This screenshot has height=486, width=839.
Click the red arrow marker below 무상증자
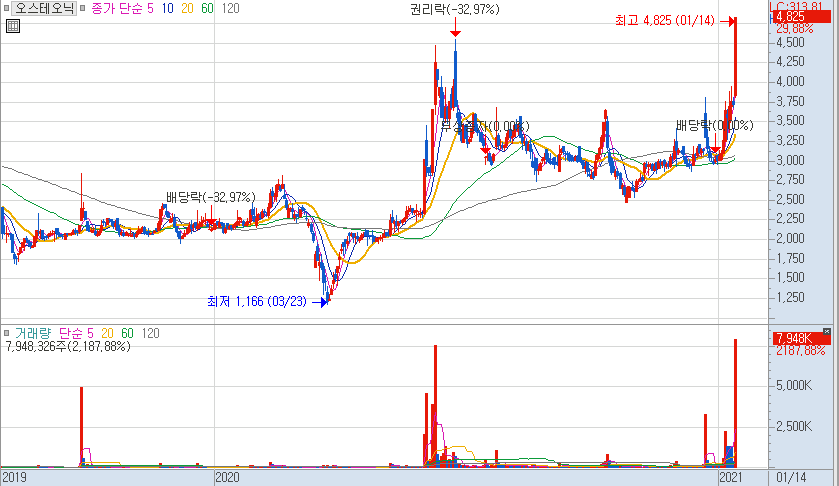coord(486,151)
